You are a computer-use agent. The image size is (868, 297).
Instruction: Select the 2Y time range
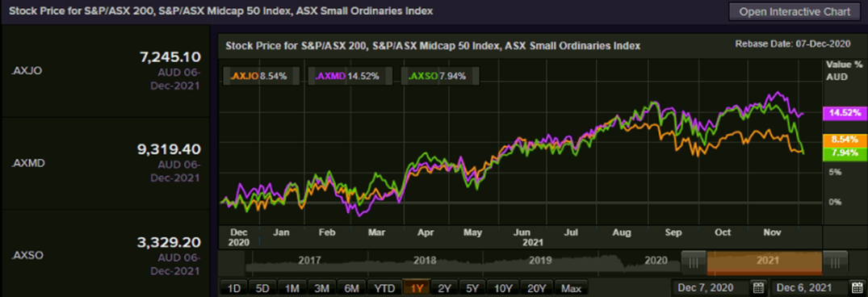(445, 288)
